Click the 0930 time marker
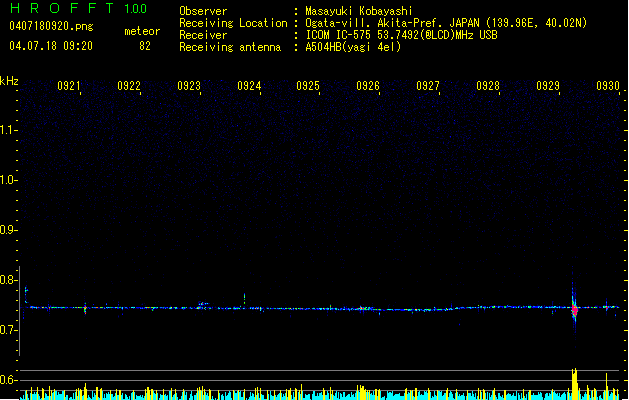Screen dimensions: 629x400 [x=608, y=86]
